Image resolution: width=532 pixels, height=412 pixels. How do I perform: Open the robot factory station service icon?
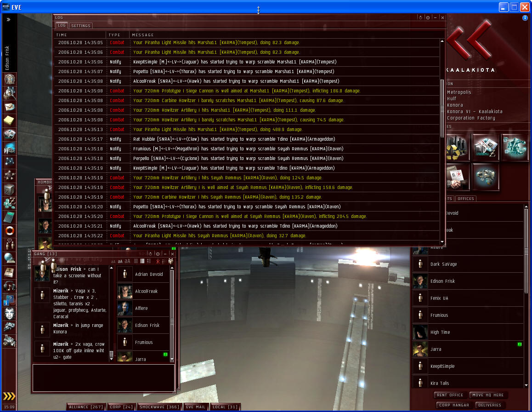[x=515, y=148]
